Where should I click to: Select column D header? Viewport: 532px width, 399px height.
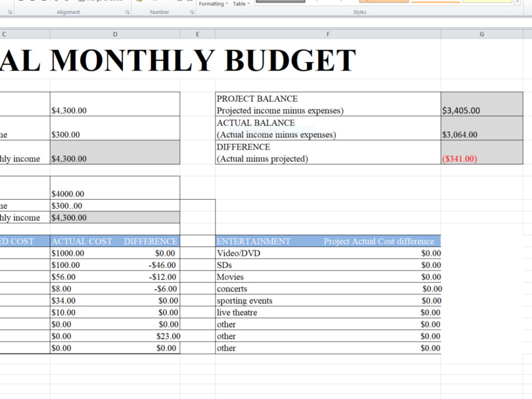coord(115,34)
